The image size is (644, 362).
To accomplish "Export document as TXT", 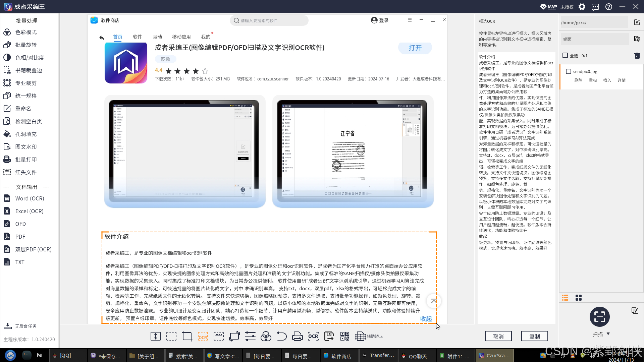I will (x=14, y=262).
